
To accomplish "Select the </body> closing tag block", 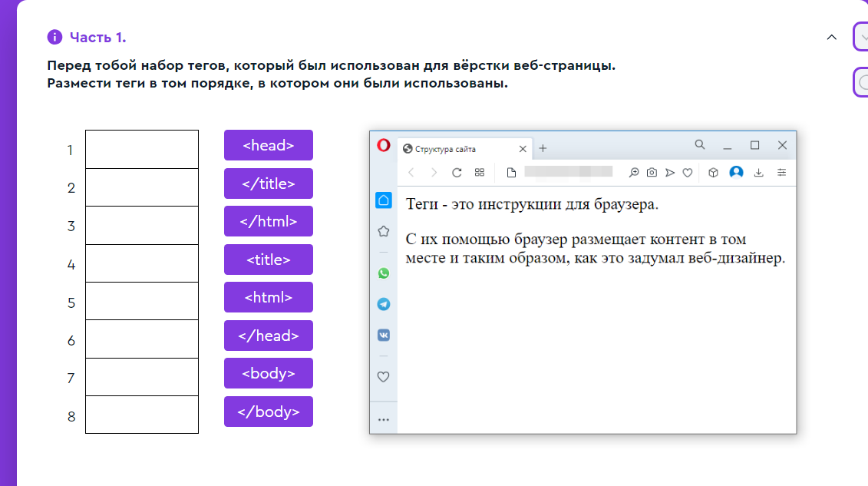I will (269, 412).
